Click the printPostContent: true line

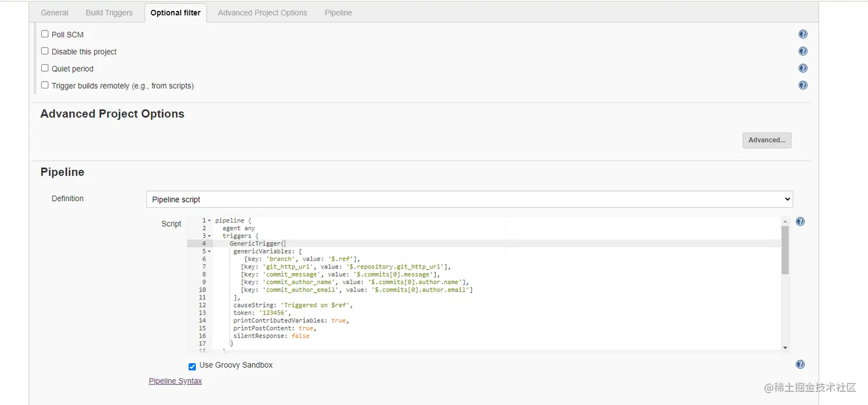coord(274,328)
